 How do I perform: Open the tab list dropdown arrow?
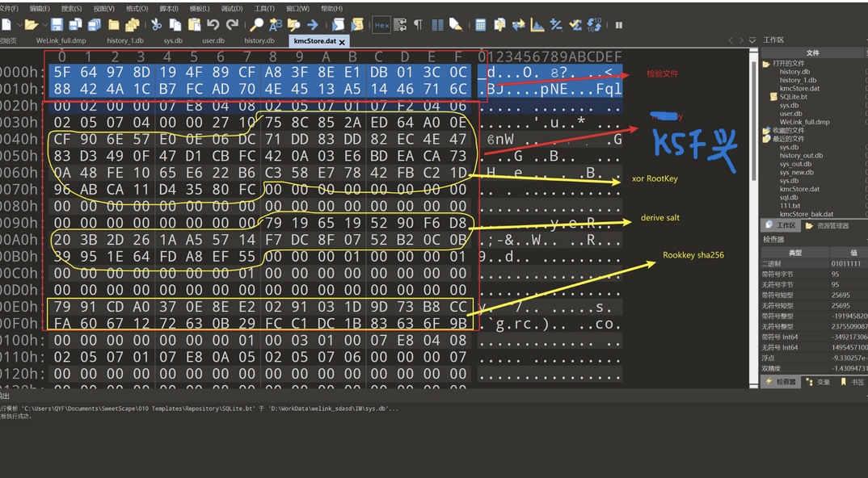(752, 40)
